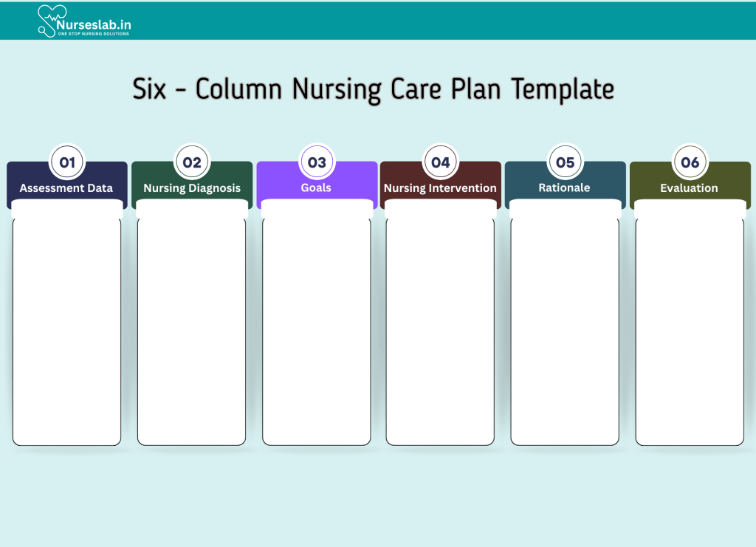Click inside the Evaluation blank box
Screen dimensions: 756x547
(690, 328)
